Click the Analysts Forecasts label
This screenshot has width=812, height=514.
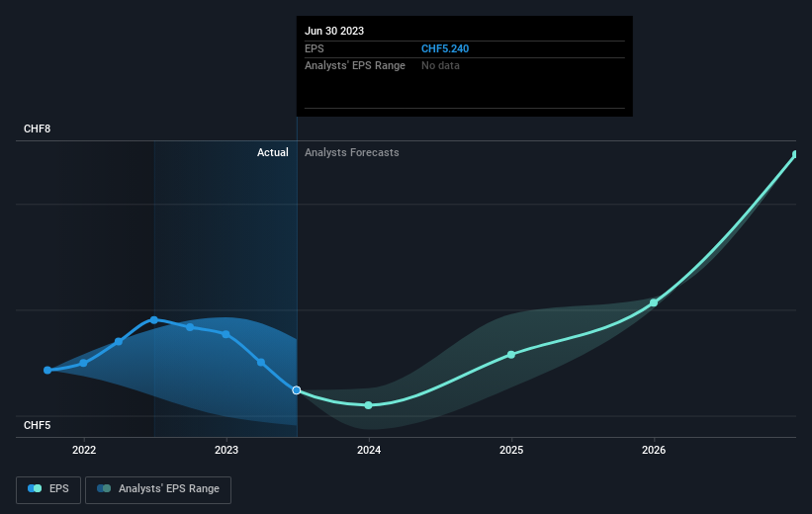point(352,152)
